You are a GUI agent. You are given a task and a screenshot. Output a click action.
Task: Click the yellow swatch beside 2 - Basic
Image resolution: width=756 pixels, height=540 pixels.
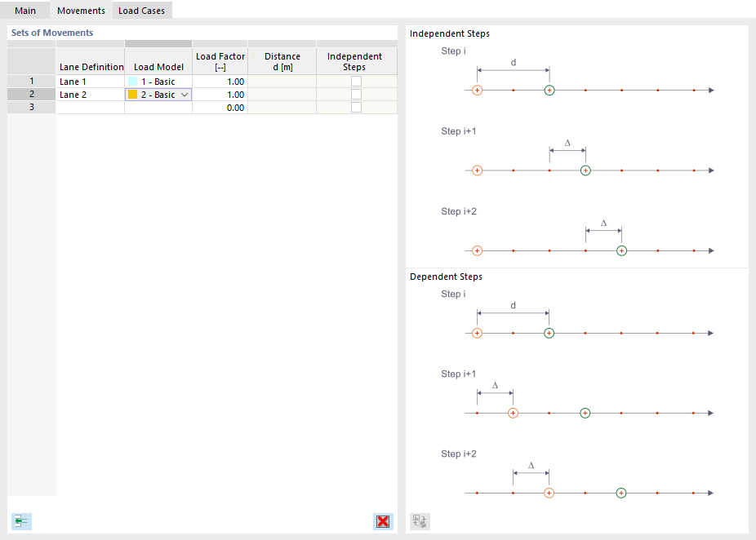133,94
